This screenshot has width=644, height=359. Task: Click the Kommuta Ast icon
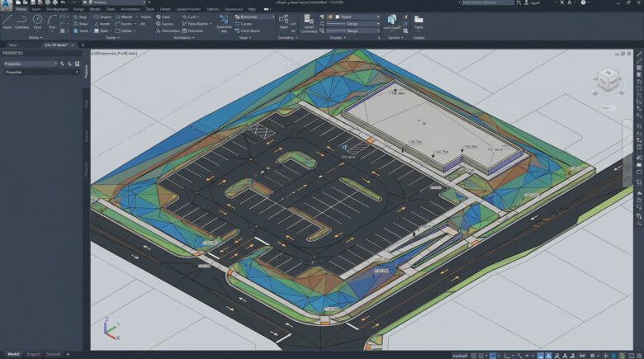tap(224, 23)
